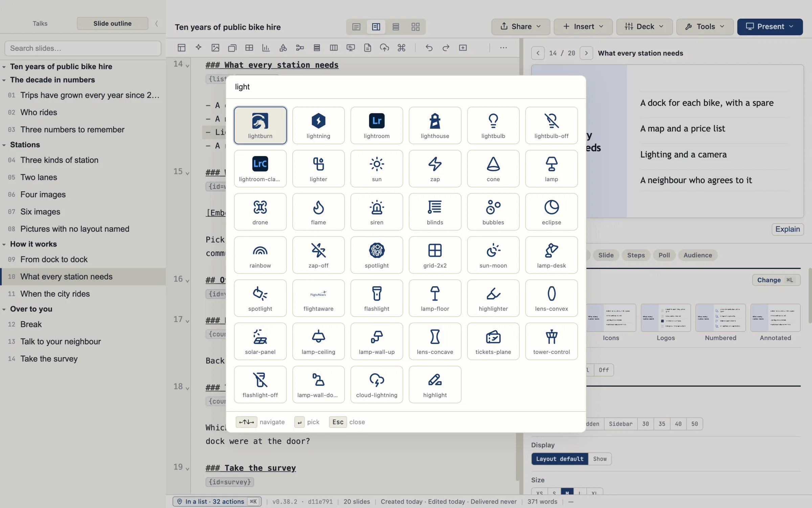Choose the 40 option
812x508 pixels.
click(x=678, y=424)
